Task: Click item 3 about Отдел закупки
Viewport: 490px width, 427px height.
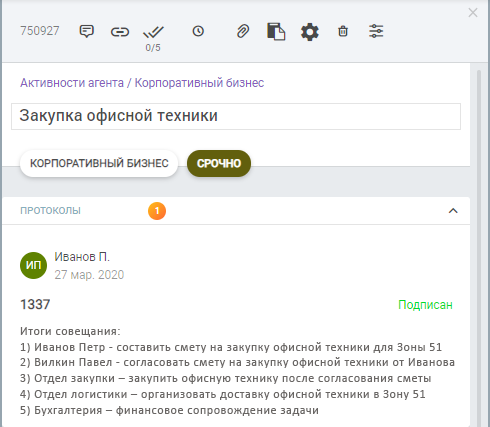Action: (226, 378)
